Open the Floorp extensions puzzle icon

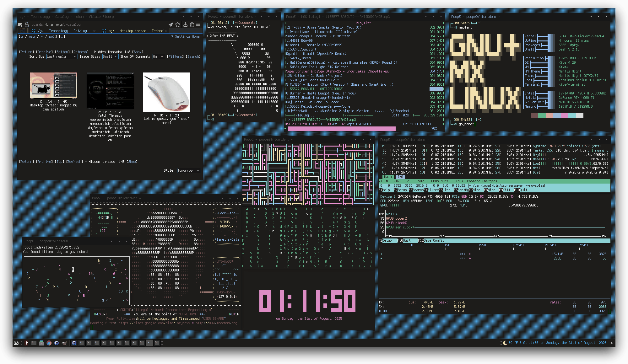(x=192, y=24)
